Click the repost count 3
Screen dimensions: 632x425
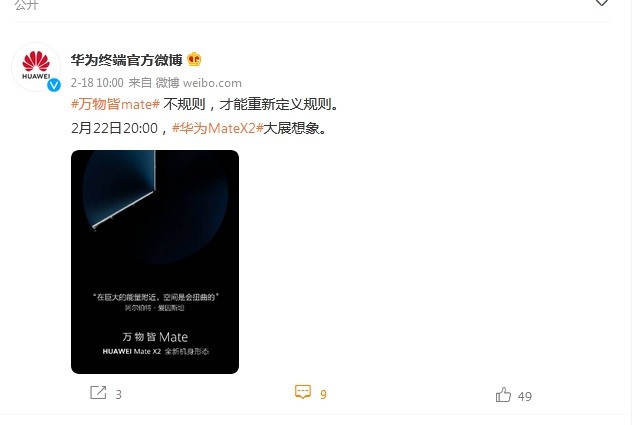118,394
